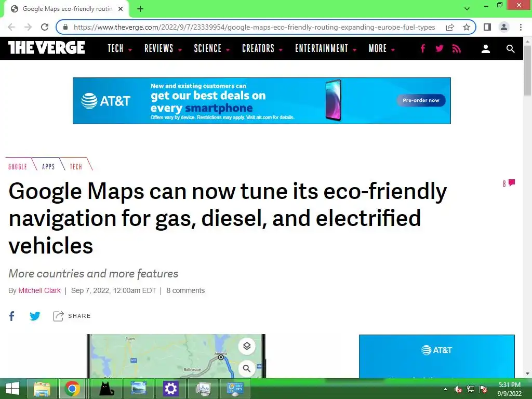Share article on Facebook icon
The height and width of the screenshot is (399, 532).
coord(12,316)
